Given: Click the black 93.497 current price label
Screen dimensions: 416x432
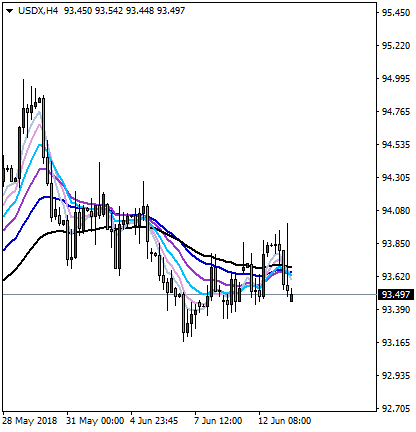Looking at the screenshot, I should pos(396,295).
